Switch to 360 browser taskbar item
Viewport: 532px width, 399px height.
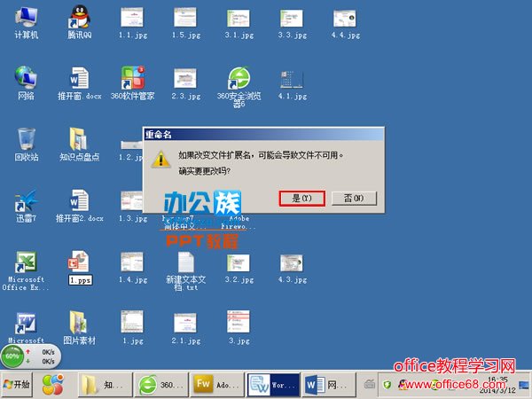(160, 385)
